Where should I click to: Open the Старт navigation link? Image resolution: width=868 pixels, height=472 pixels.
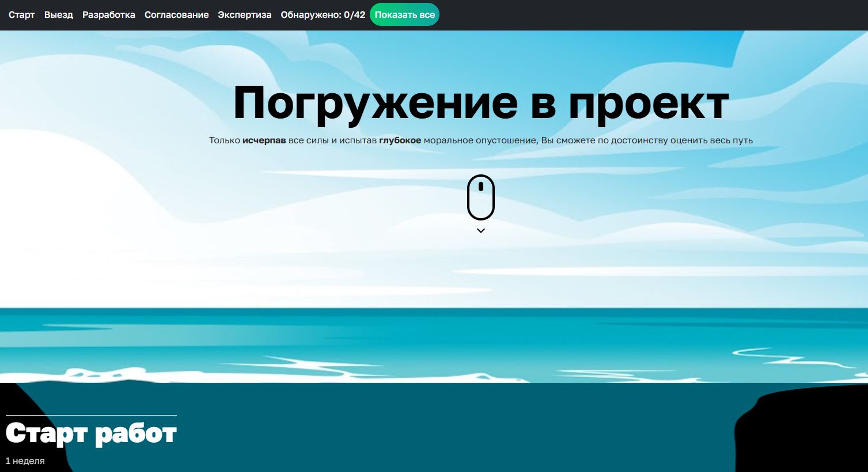point(22,15)
